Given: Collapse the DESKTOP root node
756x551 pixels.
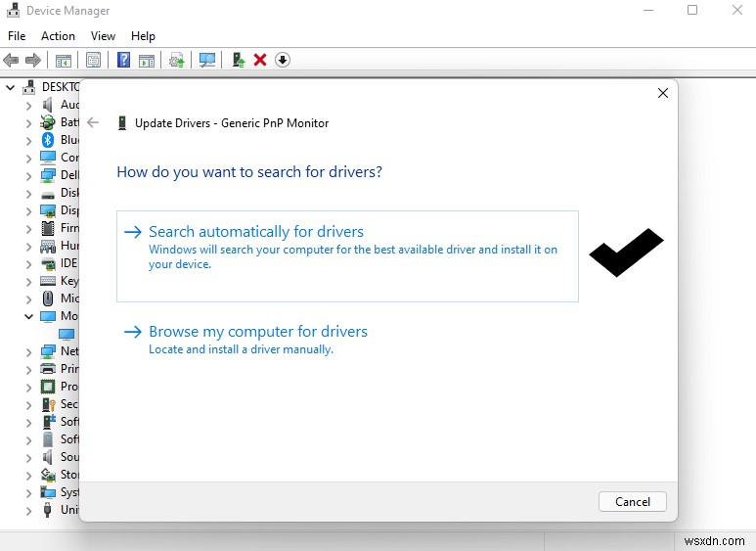Looking at the screenshot, I should coord(10,87).
